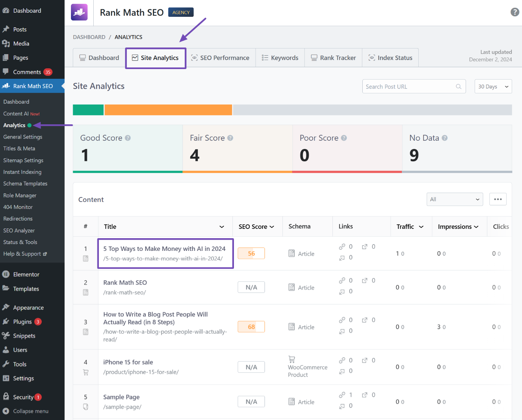
Task: Click the SEO score 68 badge
Action: 251,327
